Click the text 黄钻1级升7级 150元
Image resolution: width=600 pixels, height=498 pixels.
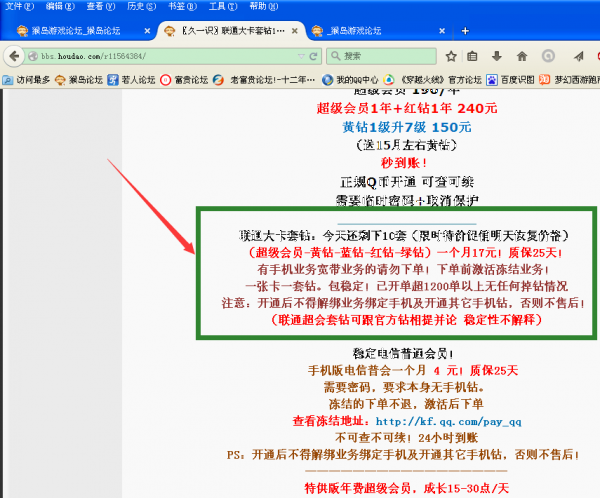point(407,127)
